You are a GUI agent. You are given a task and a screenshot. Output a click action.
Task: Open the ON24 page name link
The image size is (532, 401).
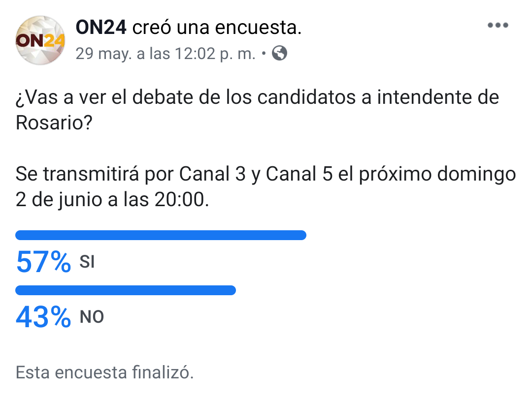pos(101,28)
